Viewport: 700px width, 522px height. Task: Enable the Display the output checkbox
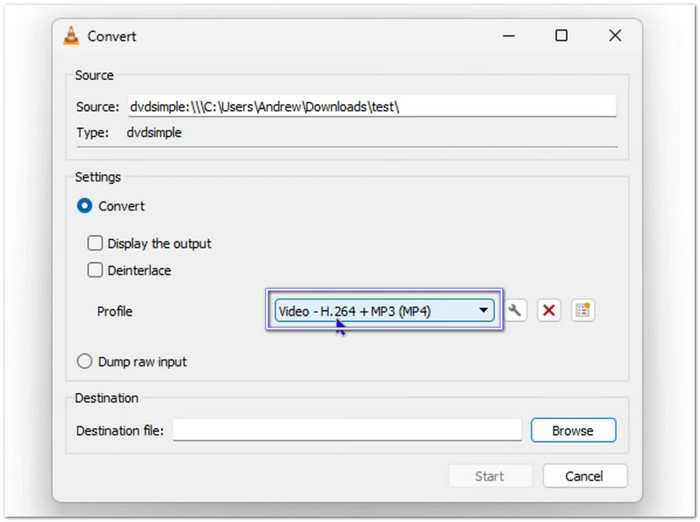click(95, 243)
